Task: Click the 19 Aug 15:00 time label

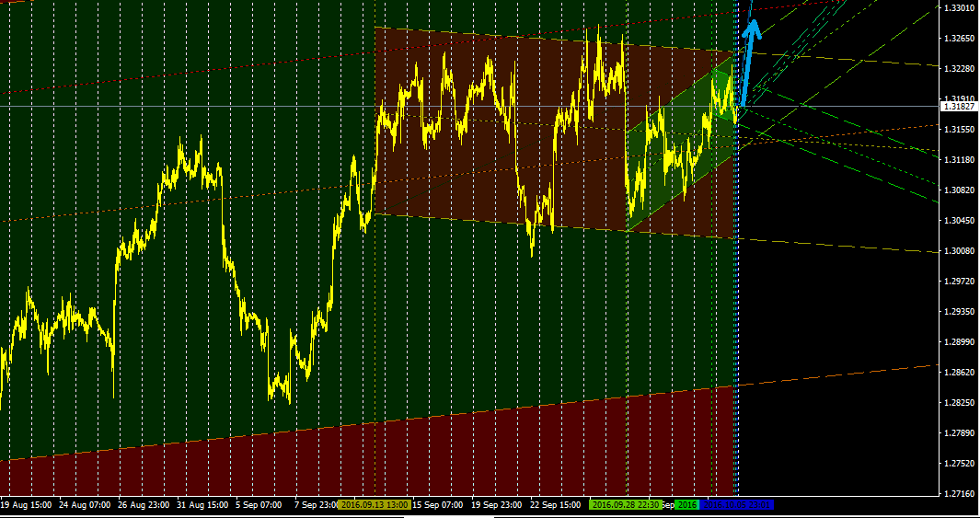Action: coord(26,505)
